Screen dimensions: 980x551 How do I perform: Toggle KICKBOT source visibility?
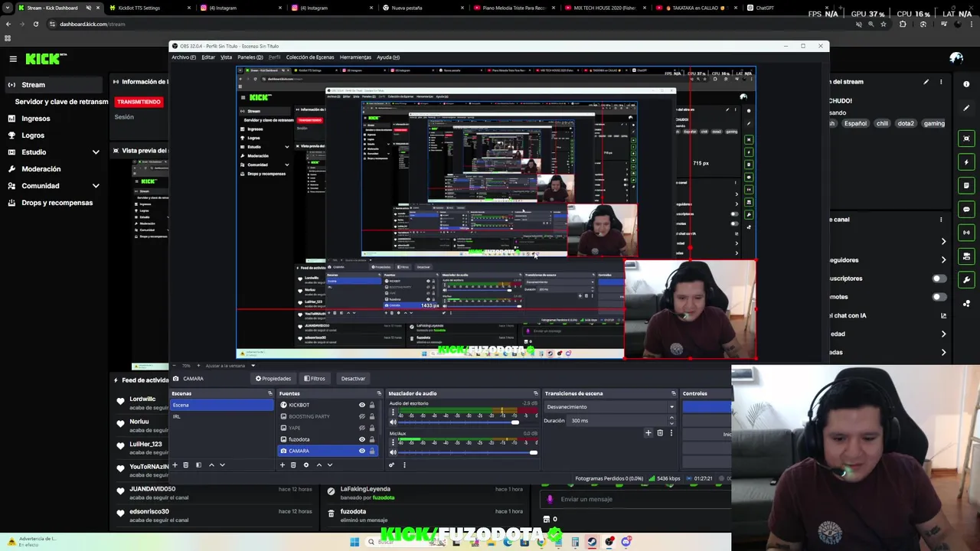[362, 405]
